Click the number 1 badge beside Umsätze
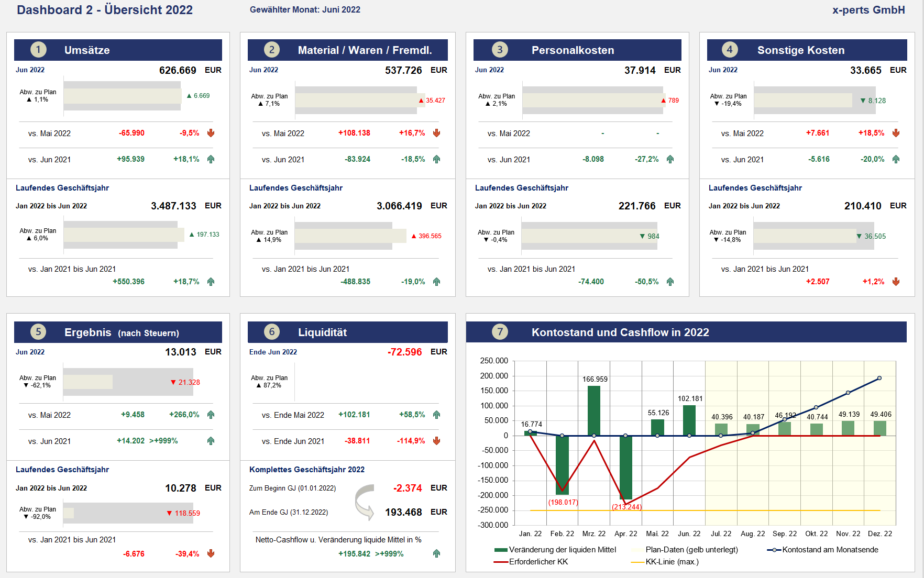924x578 pixels. (x=38, y=50)
